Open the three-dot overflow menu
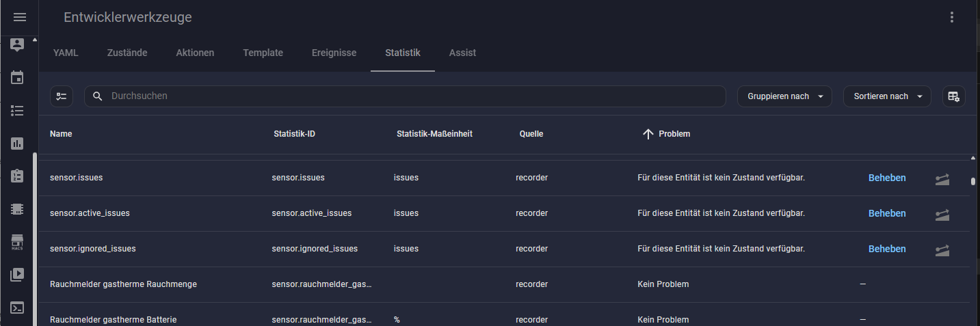Viewport: 980px width, 326px height. 951,18
